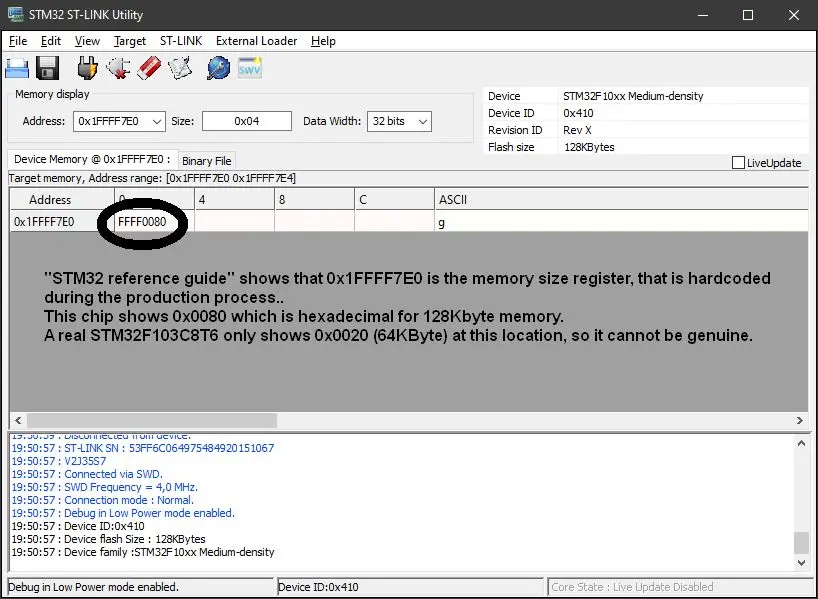This screenshot has height=599, width=818.
Task: Click status bar Debug in Low Power entry
Action: pyautogui.click(x=140, y=587)
